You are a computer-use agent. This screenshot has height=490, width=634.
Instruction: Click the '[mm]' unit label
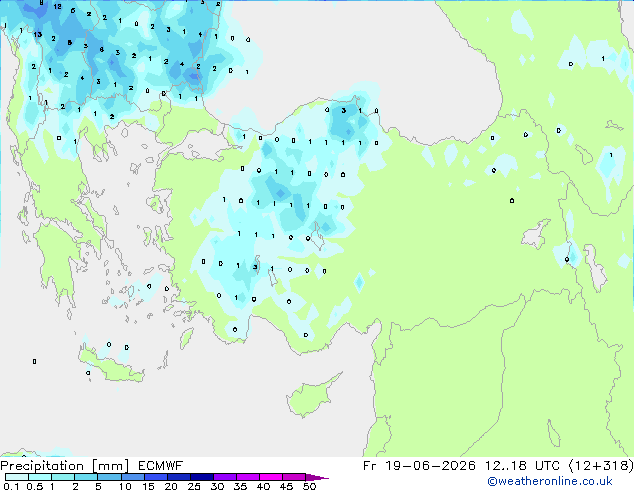(x=111, y=466)
